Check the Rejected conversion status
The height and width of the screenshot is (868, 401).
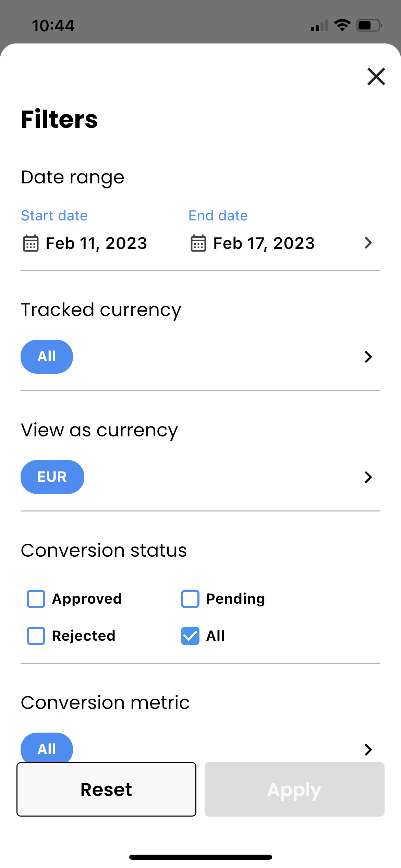pyautogui.click(x=36, y=636)
